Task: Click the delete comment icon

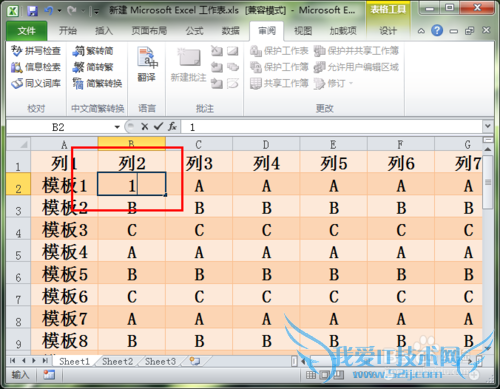Action: point(217,51)
